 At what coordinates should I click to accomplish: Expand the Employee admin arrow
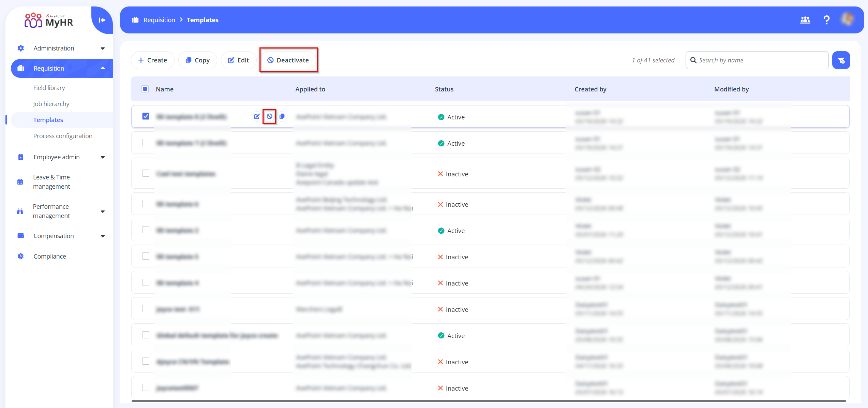(x=103, y=157)
